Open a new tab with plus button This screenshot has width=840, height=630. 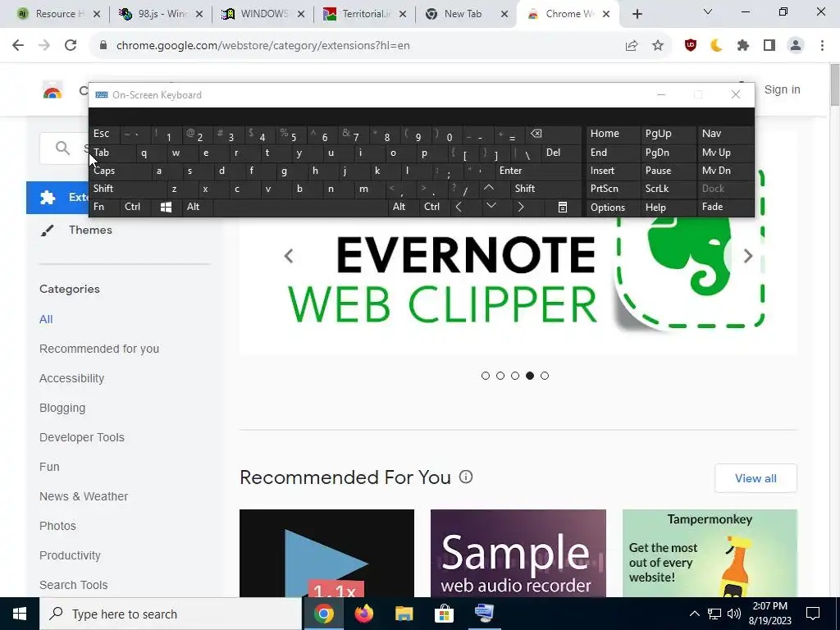coord(637,14)
